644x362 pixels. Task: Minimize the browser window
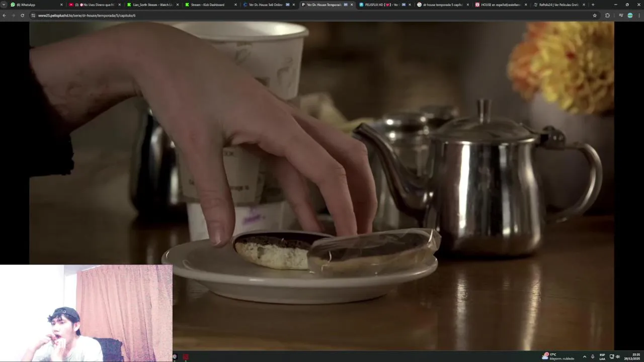(615, 5)
